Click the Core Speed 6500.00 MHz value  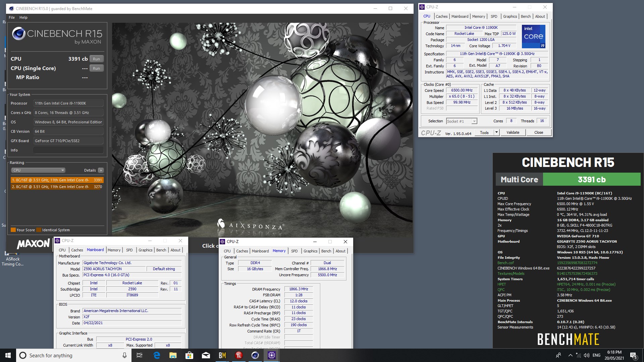point(462,90)
